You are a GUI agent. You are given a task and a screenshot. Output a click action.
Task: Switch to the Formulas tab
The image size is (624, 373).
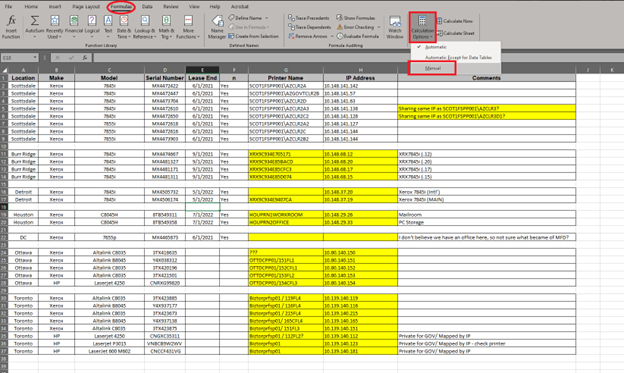[121, 7]
